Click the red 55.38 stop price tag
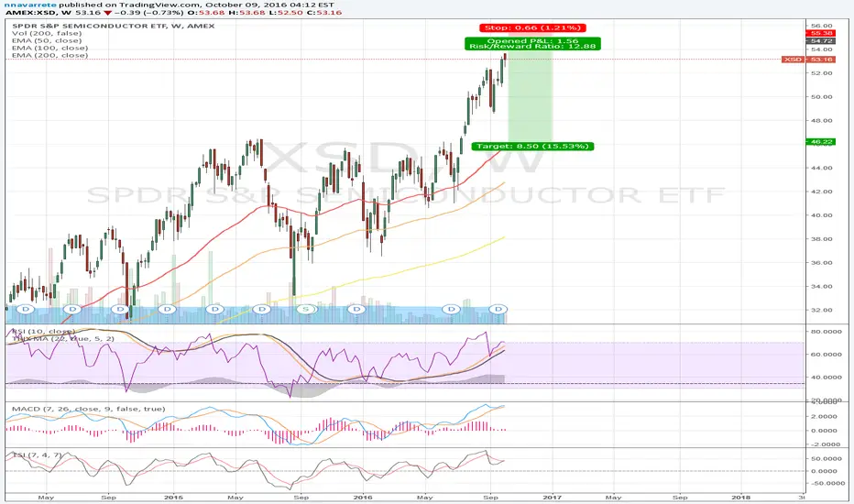Screen dimensions: 854x504 point(821,33)
